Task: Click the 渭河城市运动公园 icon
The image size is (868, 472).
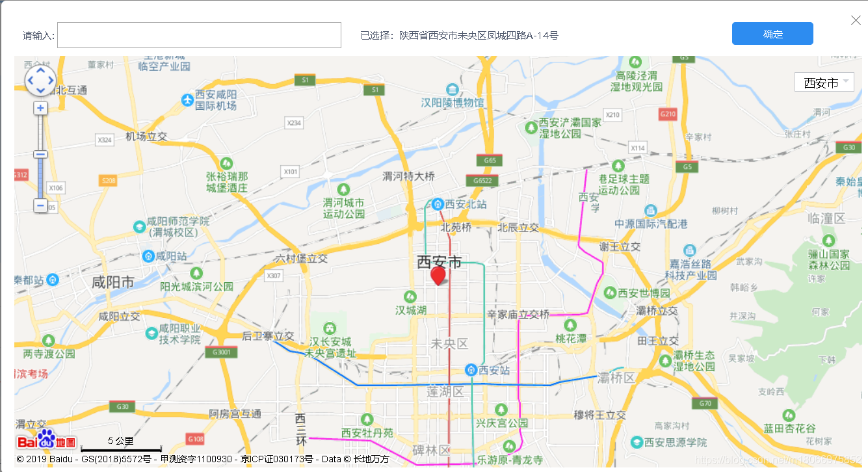Action: click(344, 189)
